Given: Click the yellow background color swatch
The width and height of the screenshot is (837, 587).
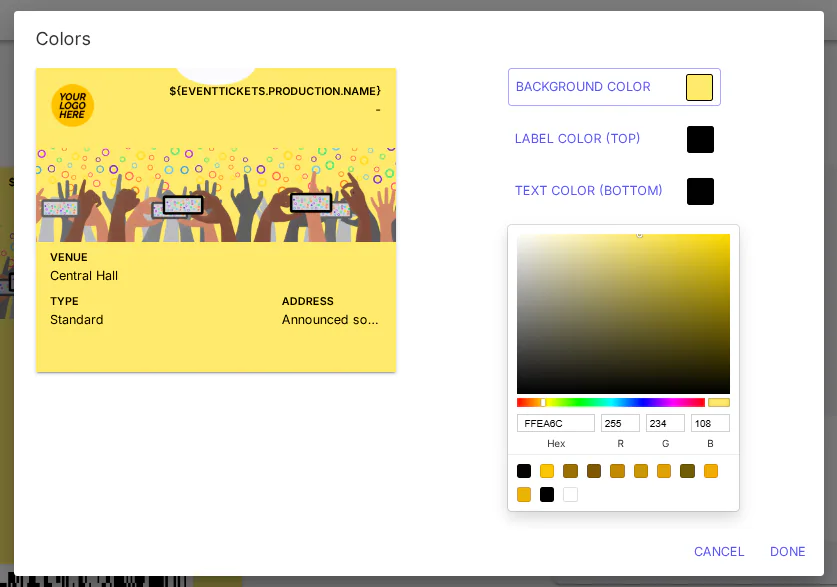Looking at the screenshot, I should click(x=699, y=88).
